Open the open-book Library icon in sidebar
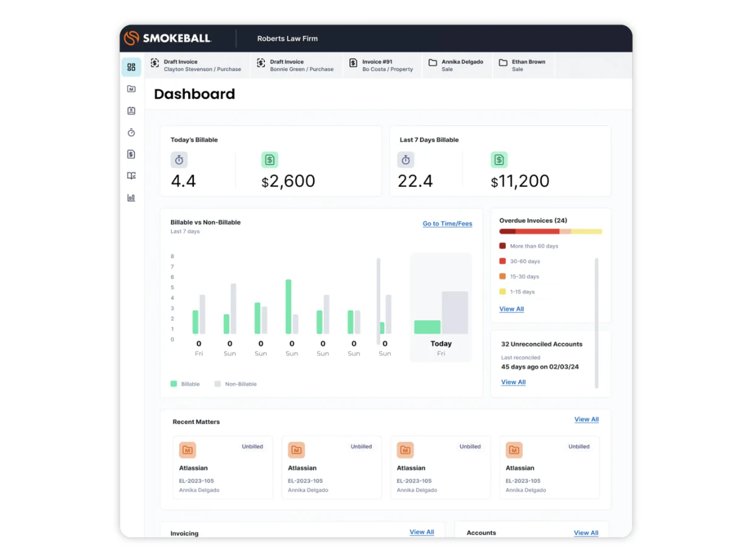 (x=131, y=176)
